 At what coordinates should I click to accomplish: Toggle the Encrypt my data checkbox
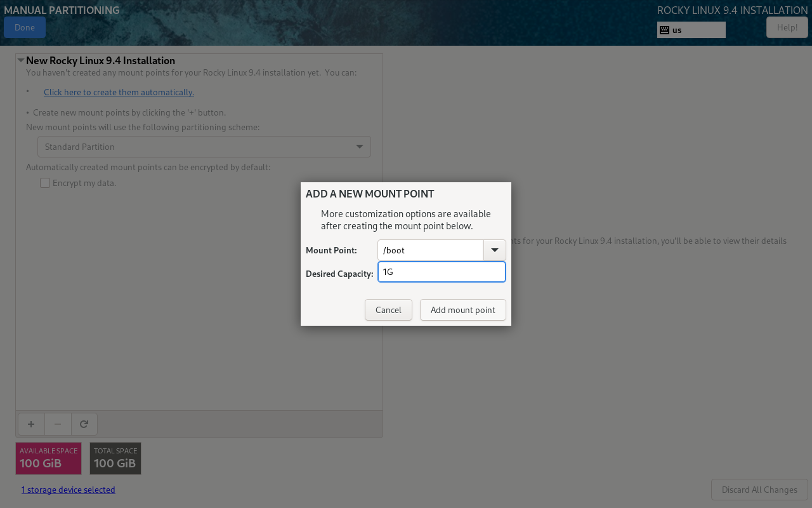[45, 183]
